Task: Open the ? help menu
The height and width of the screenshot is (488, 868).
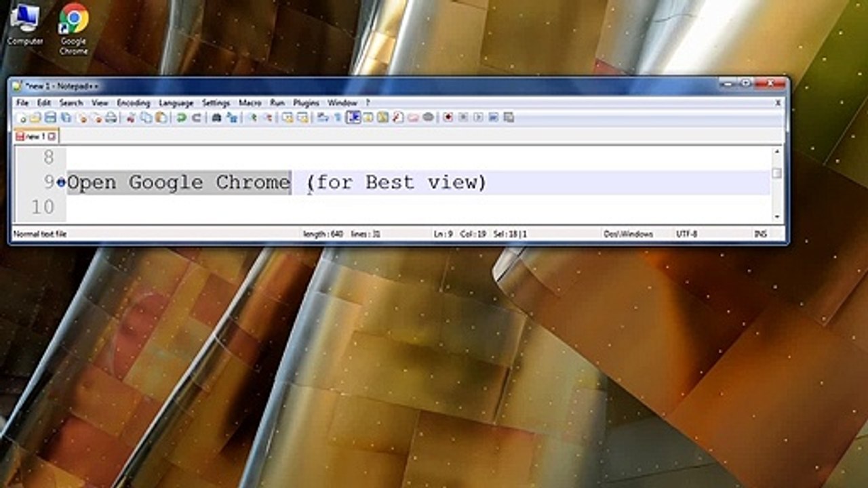Action: (x=368, y=103)
